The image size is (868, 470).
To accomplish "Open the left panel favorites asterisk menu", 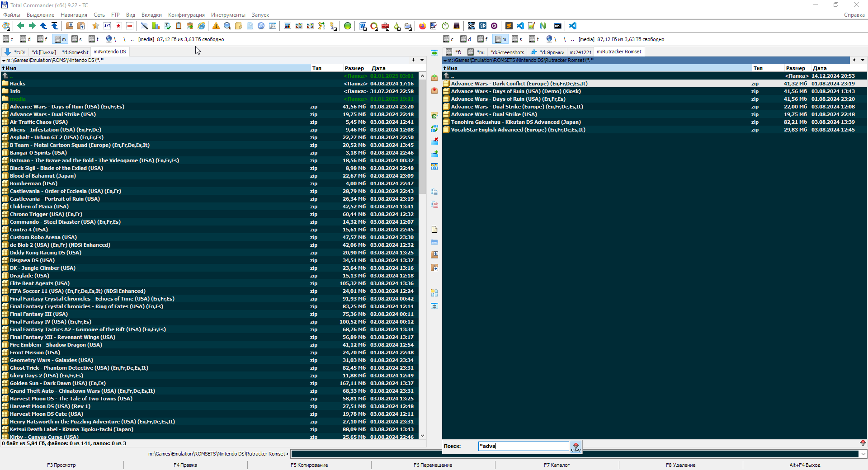I will pyautogui.click(x=413, y=60).
